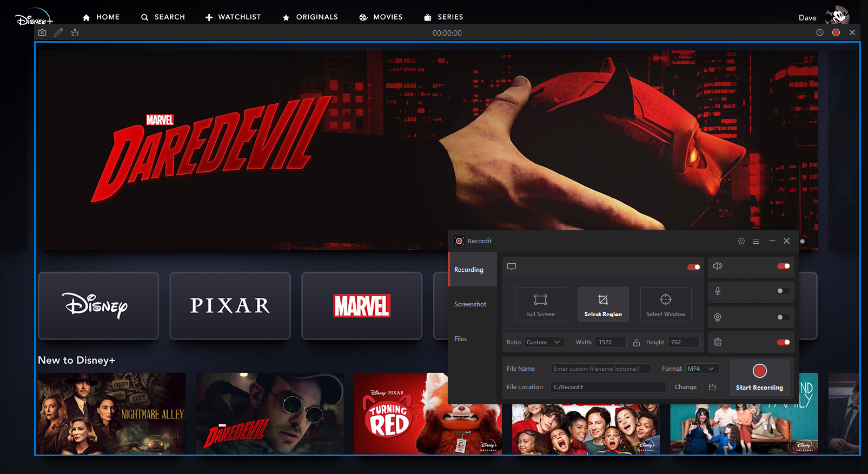
Task: Click the aspect ratio lock icon
Action: [637, 343]
